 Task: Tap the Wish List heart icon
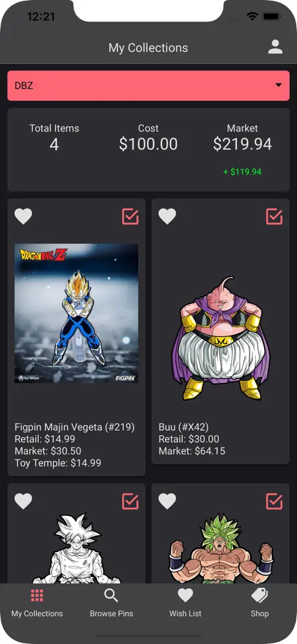click(185, 596)
